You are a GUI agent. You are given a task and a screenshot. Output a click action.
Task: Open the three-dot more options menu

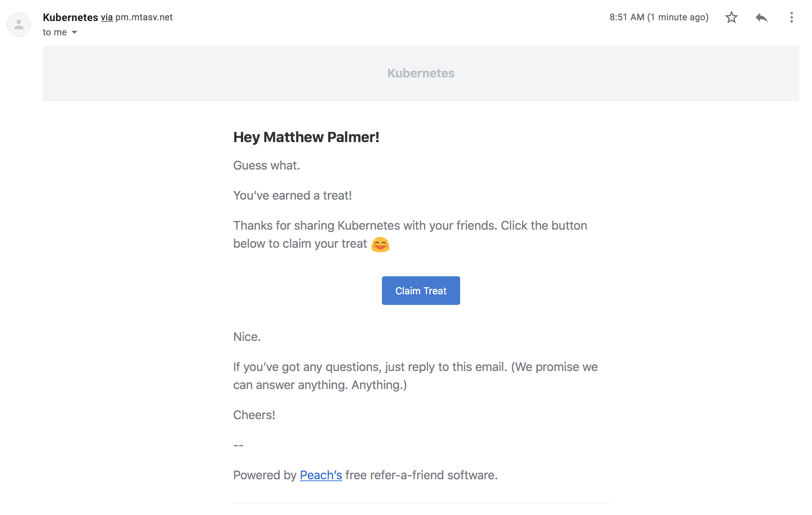[791, 17]
